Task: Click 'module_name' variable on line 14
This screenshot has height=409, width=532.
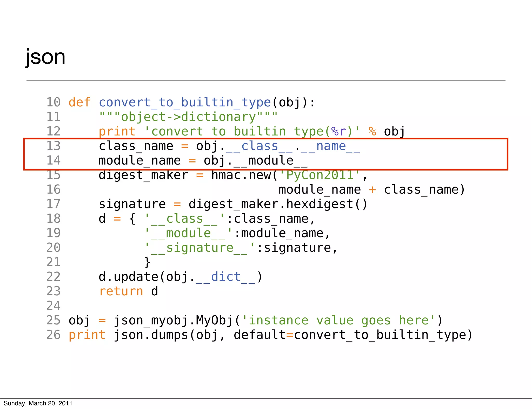Action: 139,161
